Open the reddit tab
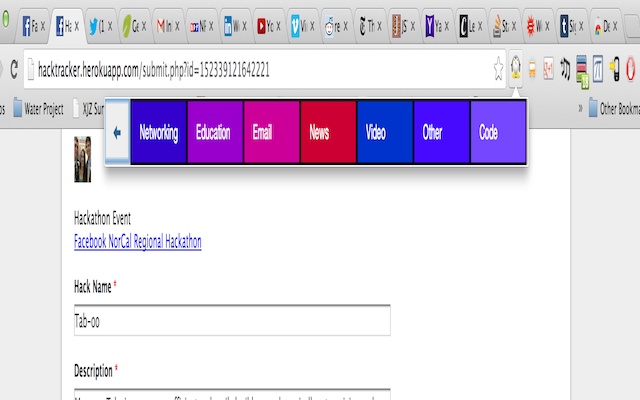 (336, 27)
